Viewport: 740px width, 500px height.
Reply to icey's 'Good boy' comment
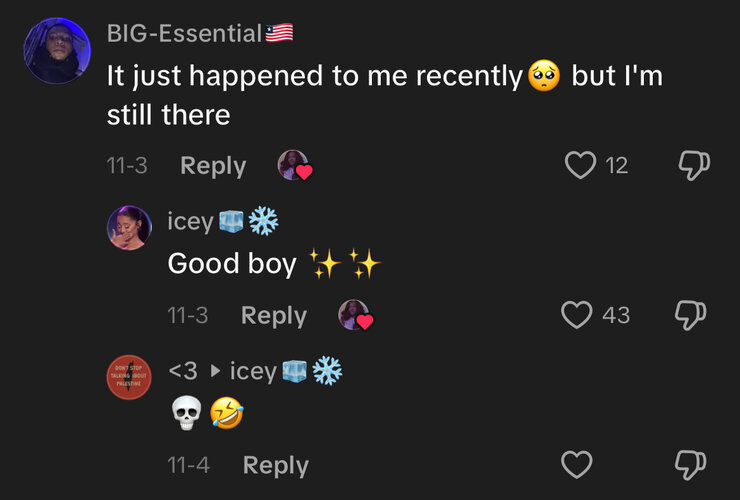click(x=274, y=316)
